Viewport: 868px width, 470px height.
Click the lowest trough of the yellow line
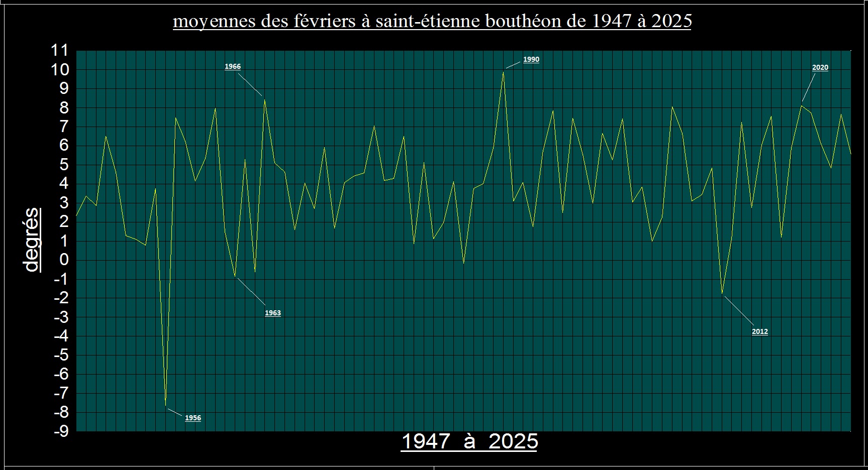[x=165, y=404]
